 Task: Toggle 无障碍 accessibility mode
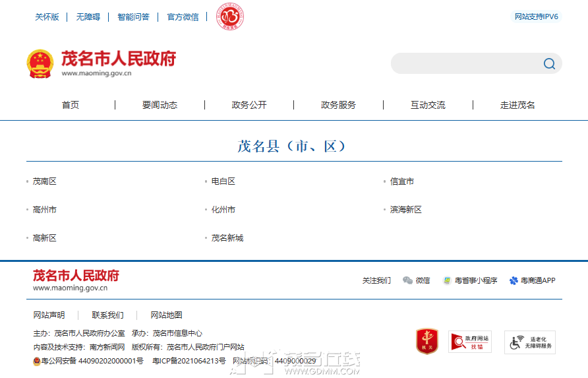click(x=88, y=17)
